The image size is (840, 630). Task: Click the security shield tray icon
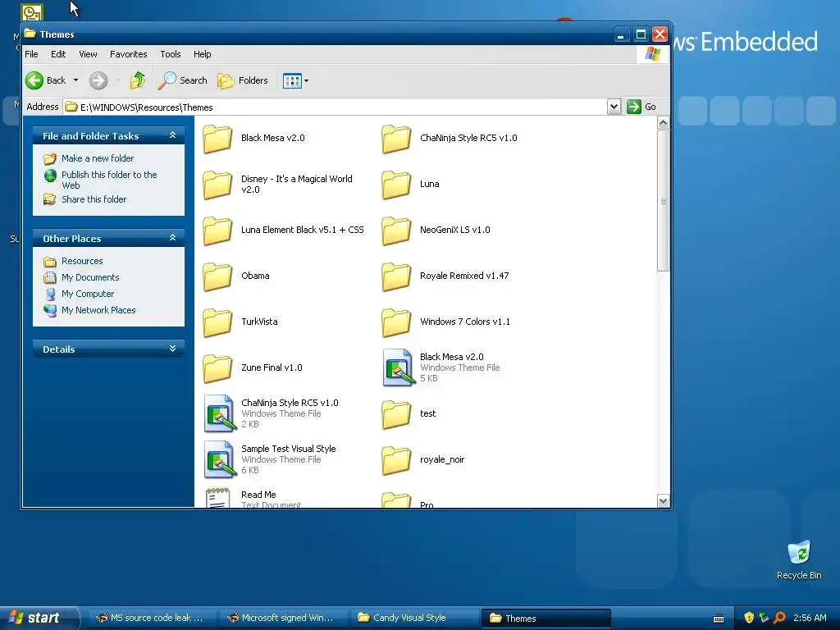pos(749,618)
